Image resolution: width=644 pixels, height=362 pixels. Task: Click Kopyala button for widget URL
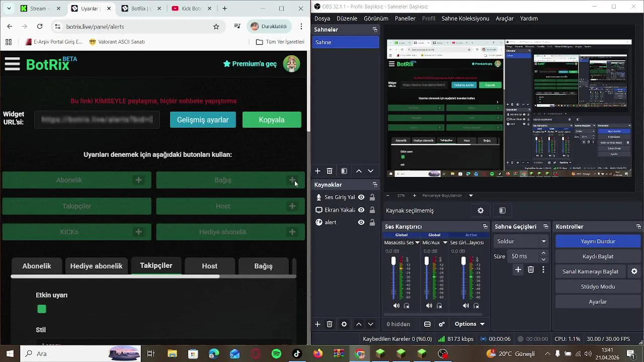point(272,120)
